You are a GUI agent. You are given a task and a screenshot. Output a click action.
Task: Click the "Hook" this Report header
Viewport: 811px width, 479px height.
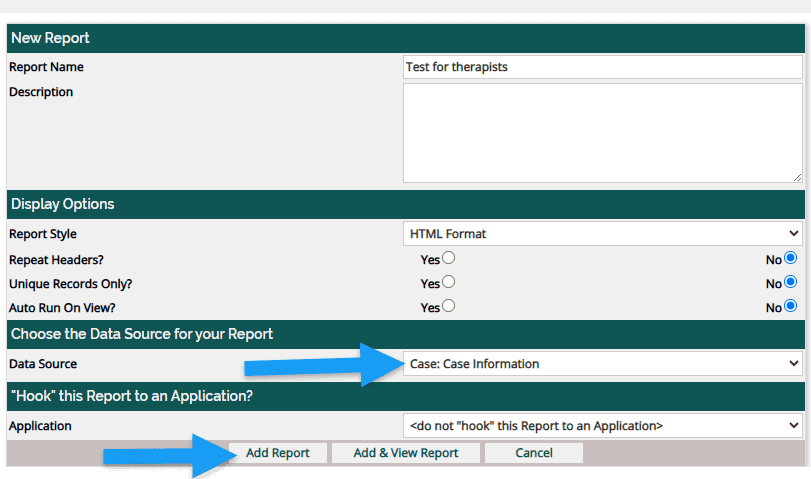(x=131, y=395)
